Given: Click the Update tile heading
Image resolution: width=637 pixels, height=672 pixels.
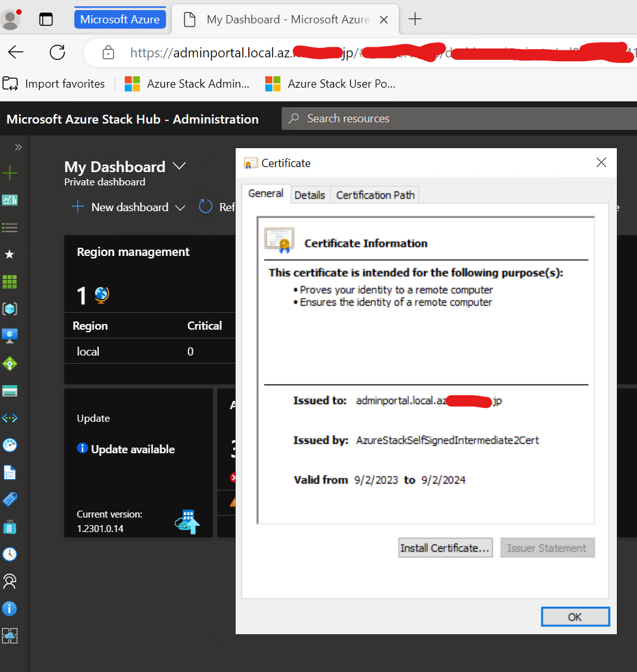Looking at the screenshot, I should tap(93, 419).
